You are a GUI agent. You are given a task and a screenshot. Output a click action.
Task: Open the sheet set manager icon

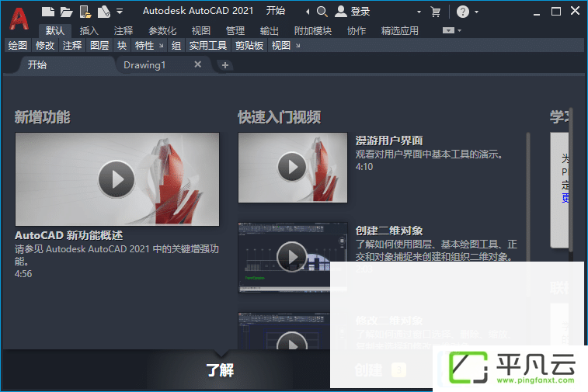[104, 12]
